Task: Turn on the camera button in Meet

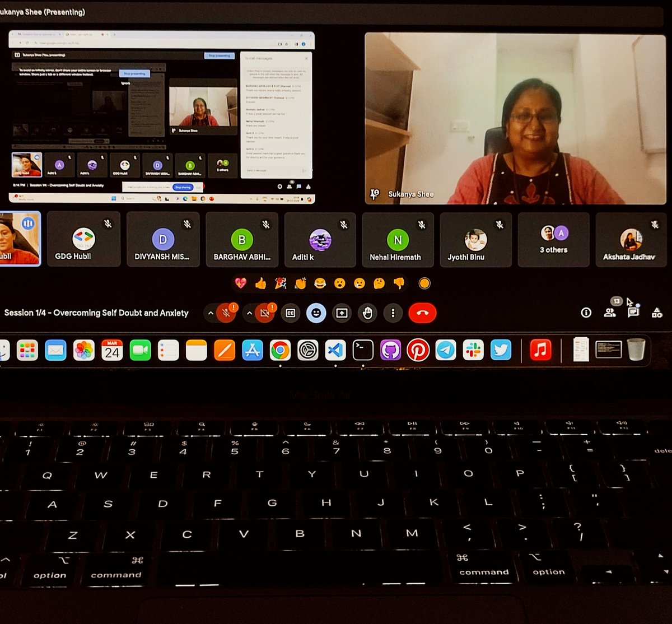Action: point(264,313)
